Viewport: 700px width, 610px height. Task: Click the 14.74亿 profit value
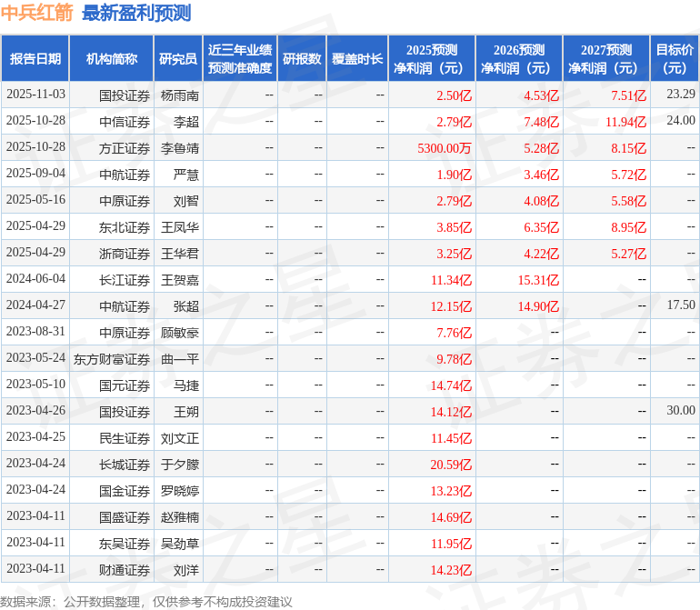(x=451, y=385)
